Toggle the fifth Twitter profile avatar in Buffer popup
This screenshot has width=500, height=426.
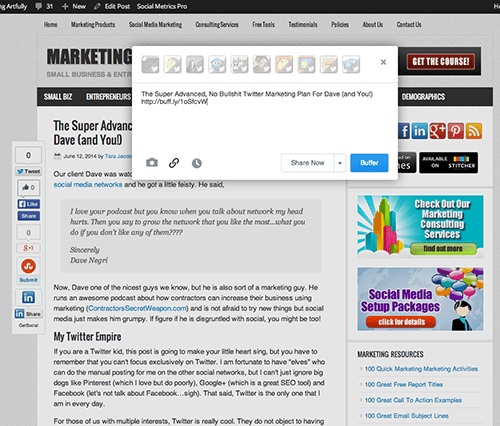point(239,64)
